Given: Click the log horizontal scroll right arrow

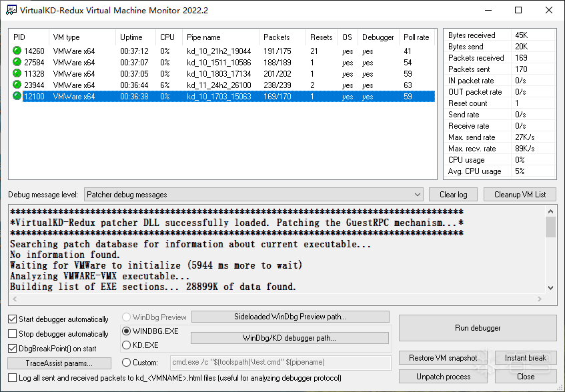Looking at the screenshot, I should (x=540, y=299).
